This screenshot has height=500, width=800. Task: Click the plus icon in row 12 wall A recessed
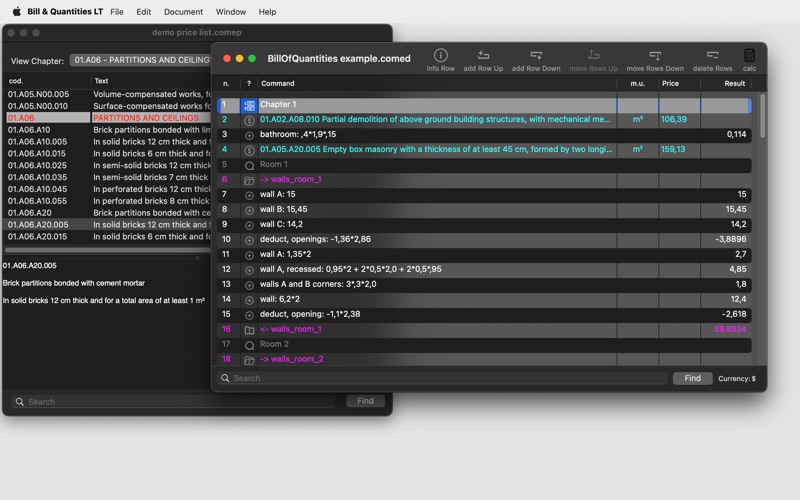point(249,270)
